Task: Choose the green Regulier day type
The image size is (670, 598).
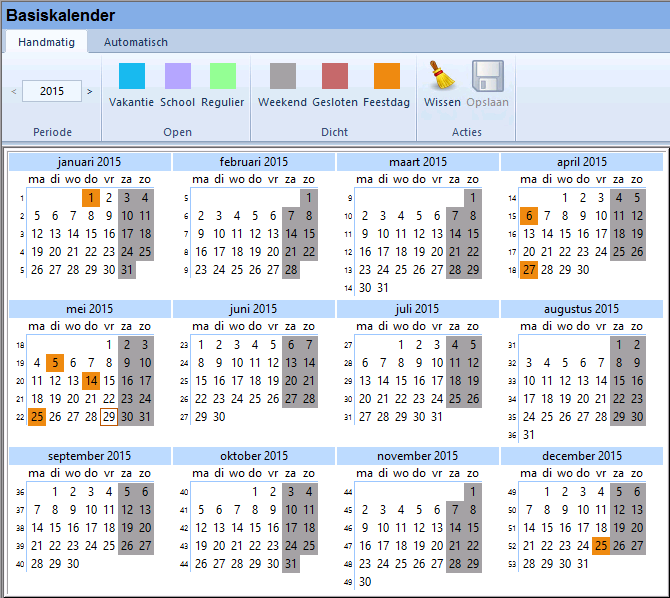Action: 222,77
